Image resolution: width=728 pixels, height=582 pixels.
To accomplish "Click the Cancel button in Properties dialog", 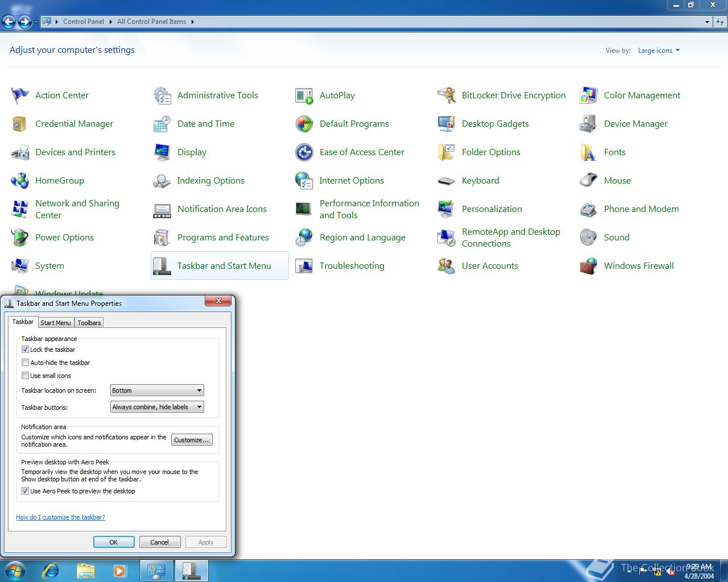I will 160,542.
